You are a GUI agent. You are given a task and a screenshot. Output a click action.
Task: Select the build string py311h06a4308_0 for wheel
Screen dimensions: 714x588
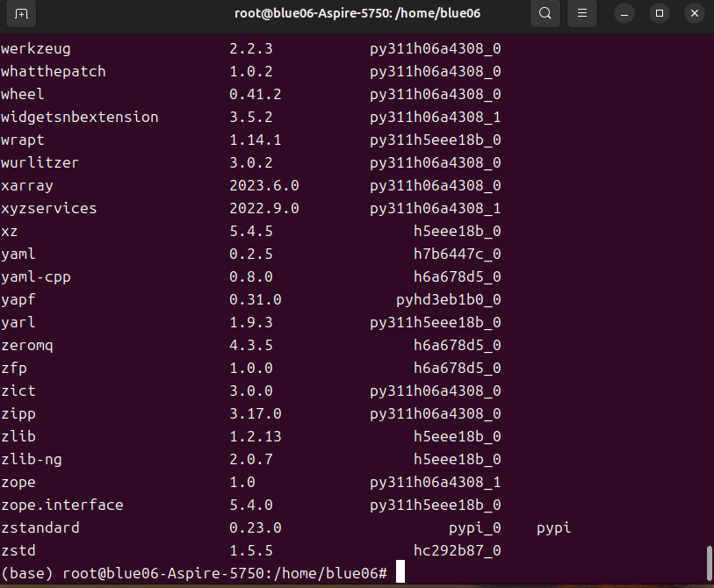coord(434,94)
